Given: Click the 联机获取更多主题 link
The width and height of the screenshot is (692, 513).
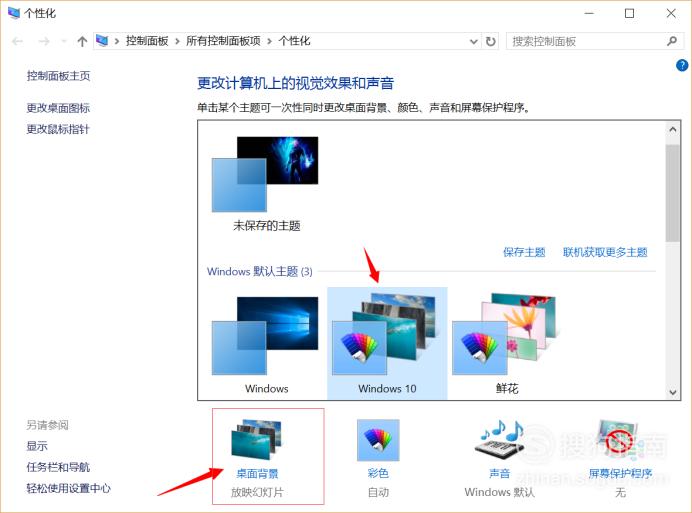Looking at the screenshot, I should 605,252.
